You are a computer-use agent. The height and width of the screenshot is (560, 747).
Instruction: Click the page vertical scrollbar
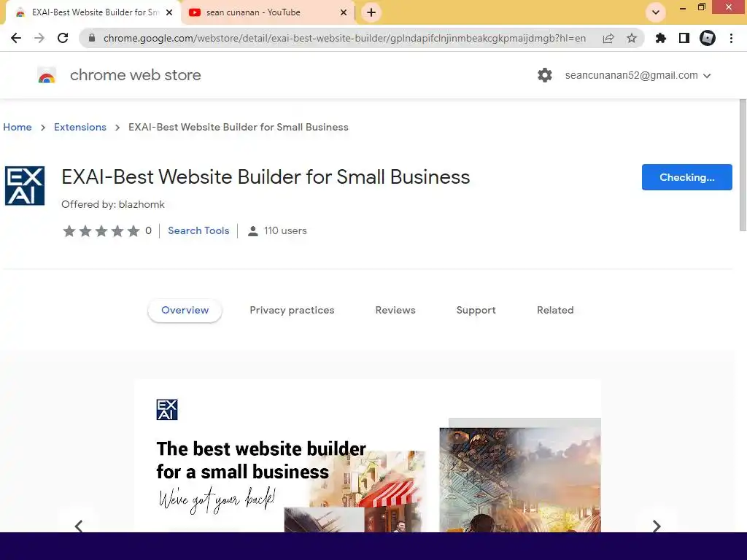tap(743, 167)
